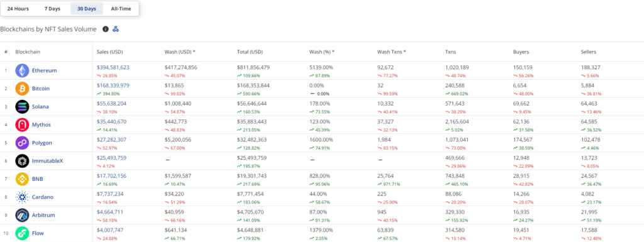Click the BNB logo icon

(x=22, y=179)
